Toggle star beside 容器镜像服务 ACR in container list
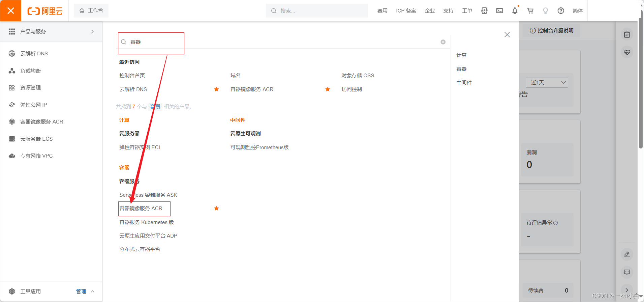Viewport: 644px width, 302px height. 216,209
